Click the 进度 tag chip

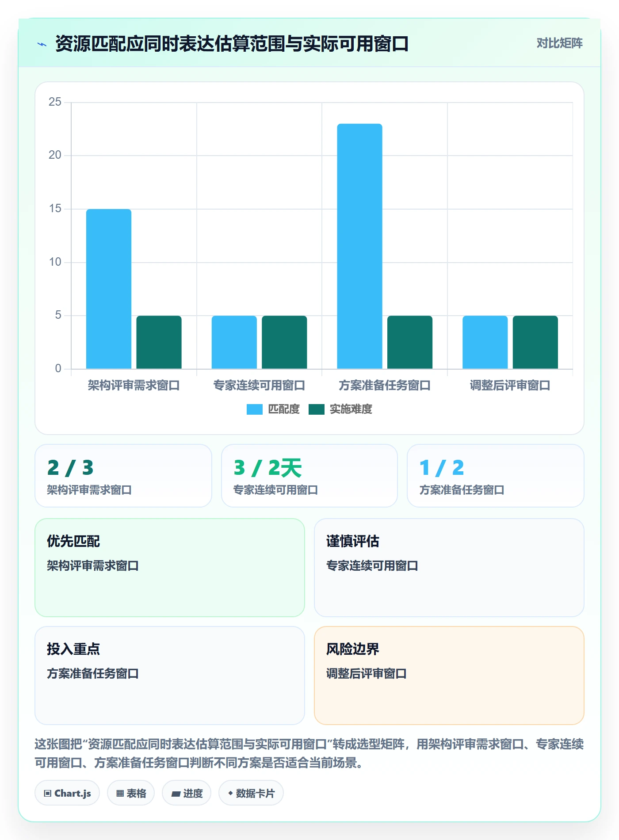pos(187,793)
